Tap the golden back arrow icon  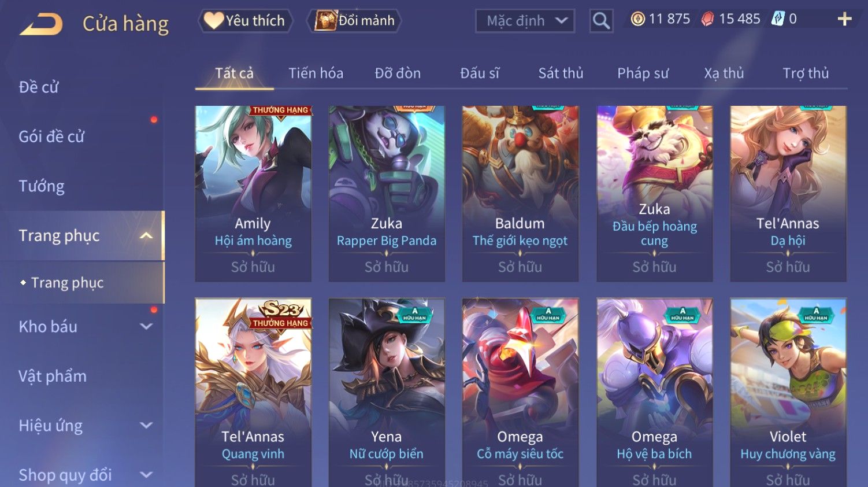[x=41, y=24]
